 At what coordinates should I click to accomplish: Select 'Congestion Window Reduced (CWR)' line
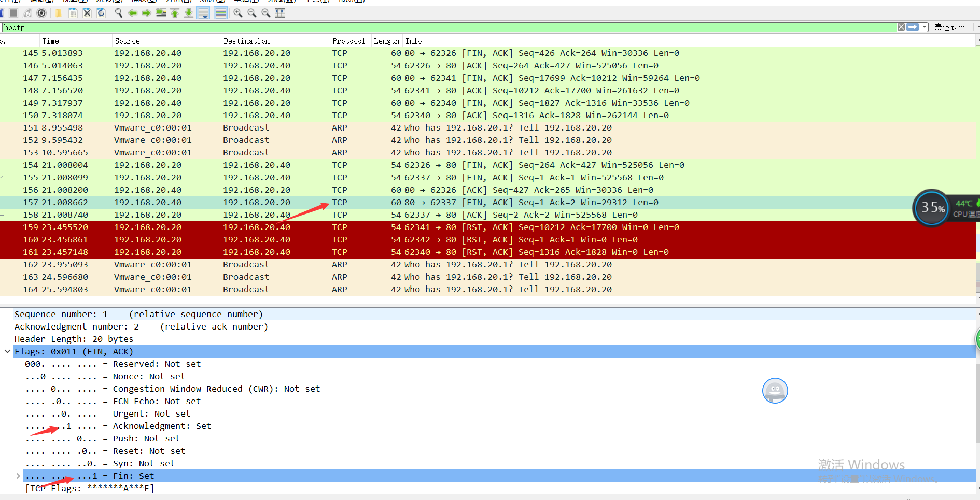click(x=499, y=389)
